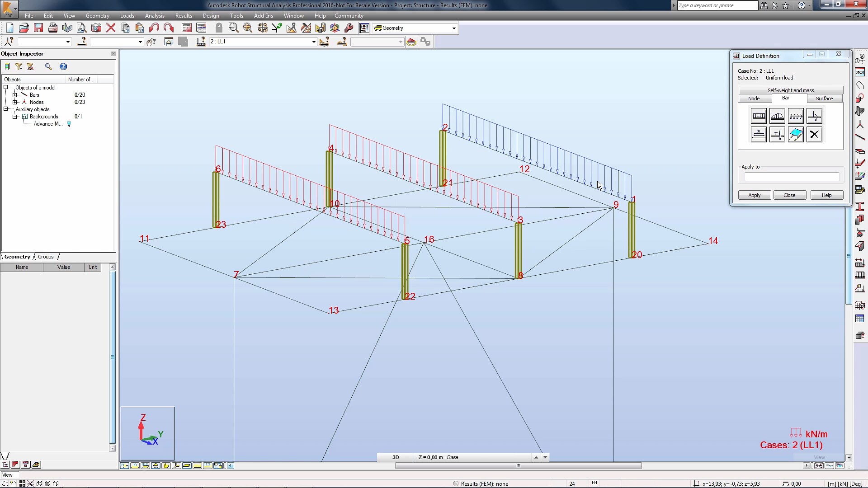Image resolution: width=868 pixels, height=488 pixels.
Task: Open the Analysis menu
Action: point(155,16)
